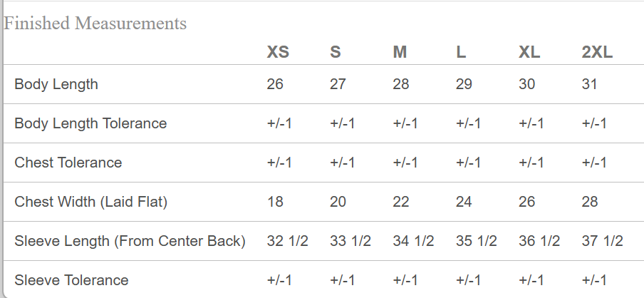Click the 2XL size column header
Image resolution: width=644 pixels, height=298 pixels.
coord(597,52)
